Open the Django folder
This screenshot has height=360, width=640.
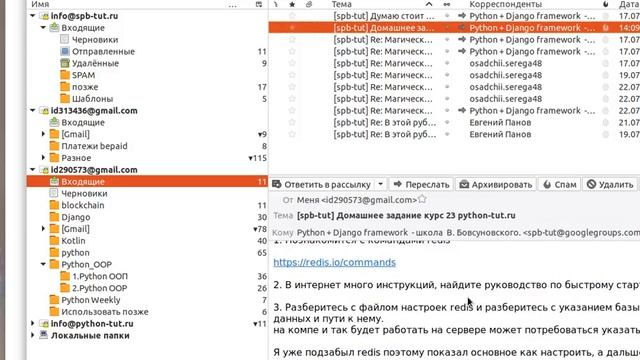76,217
